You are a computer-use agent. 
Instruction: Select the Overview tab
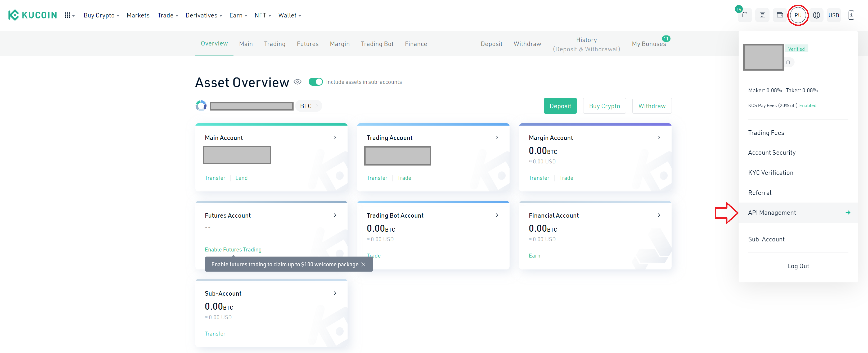point(214,43)
